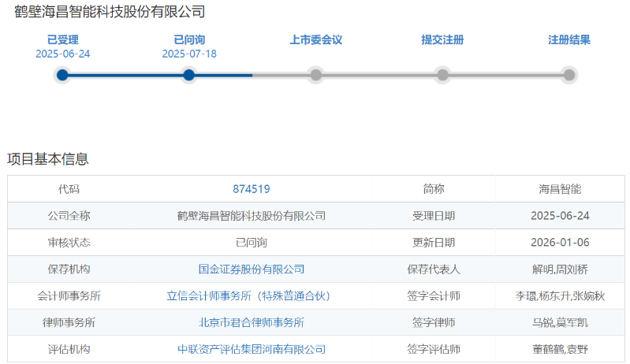Open the 北京市君合律师事务所 law firm link
Screen dimensions: 630x364
252,322
